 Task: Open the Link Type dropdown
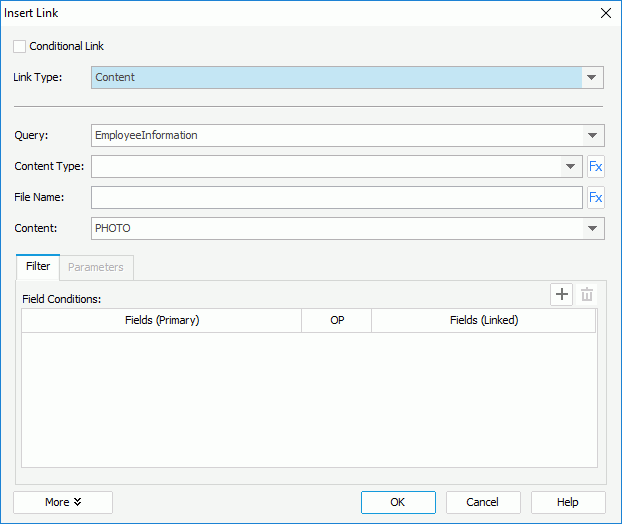[593, 77]
